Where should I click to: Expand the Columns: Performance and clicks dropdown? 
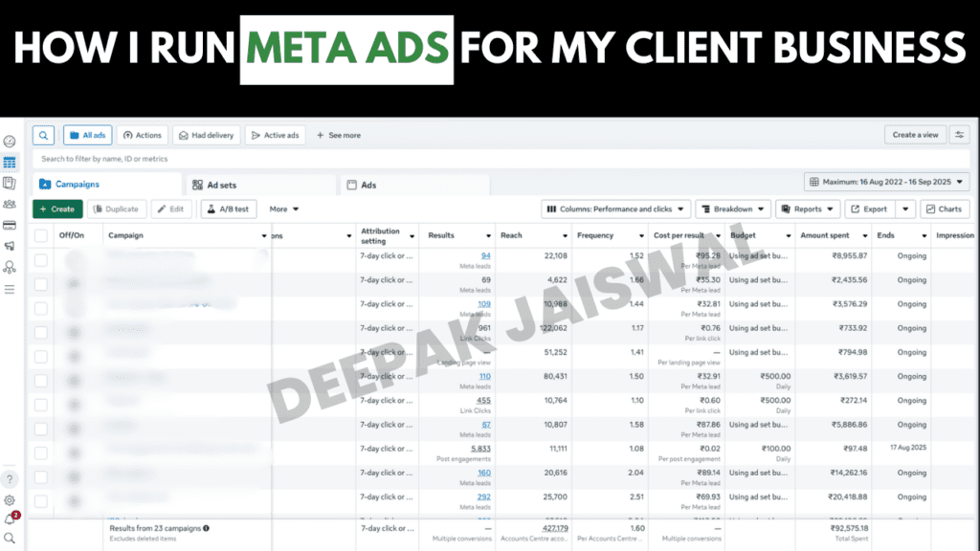coord(615,209)
